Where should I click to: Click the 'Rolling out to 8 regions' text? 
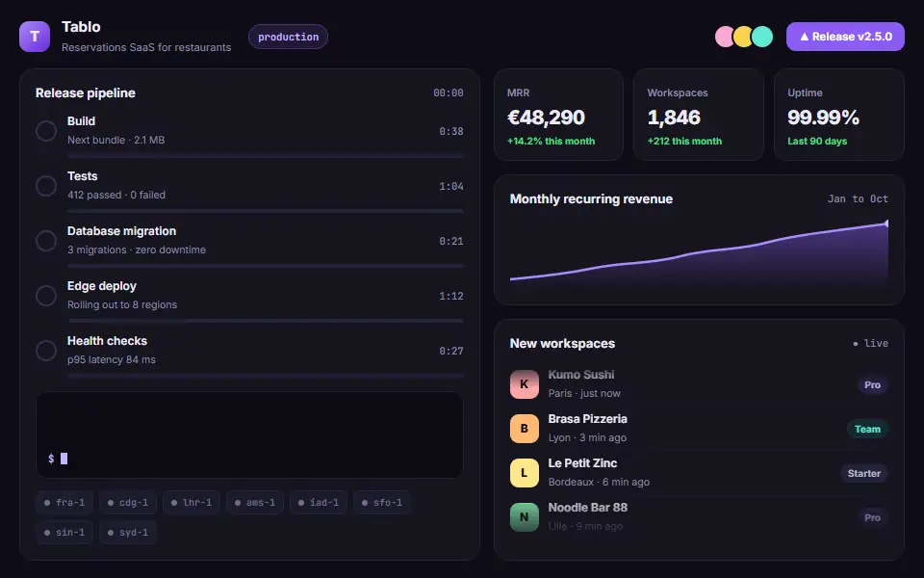pyautogui.click(x=122, y=304)
